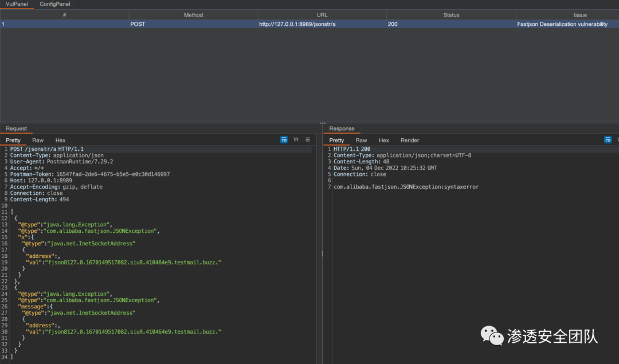Click horizontal splitter handle below vulnerability table
This screenshot has width=619, height=364.
click(323, 123)
